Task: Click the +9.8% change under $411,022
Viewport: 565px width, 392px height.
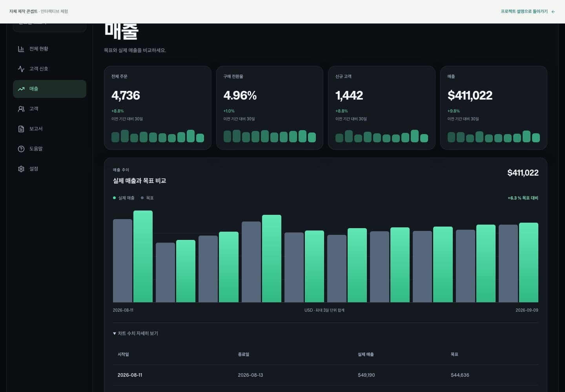Action: pyautogui.click(x=454, y=111)
